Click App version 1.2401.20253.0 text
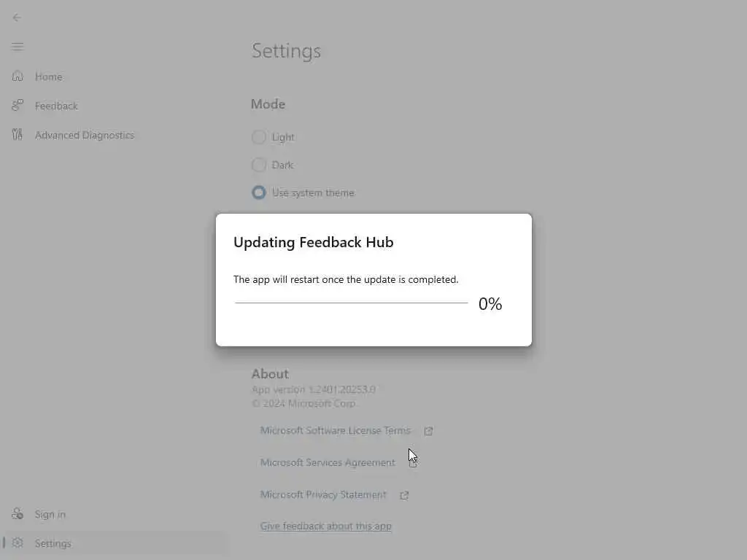The image size is (747, 560). 314,389
